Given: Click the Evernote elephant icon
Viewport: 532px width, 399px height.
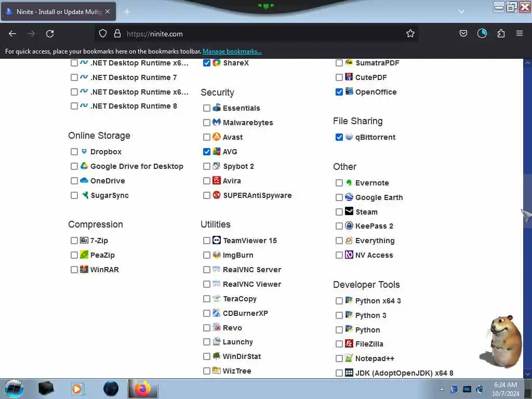Looking at the screenshot, I should click(349, 182).
